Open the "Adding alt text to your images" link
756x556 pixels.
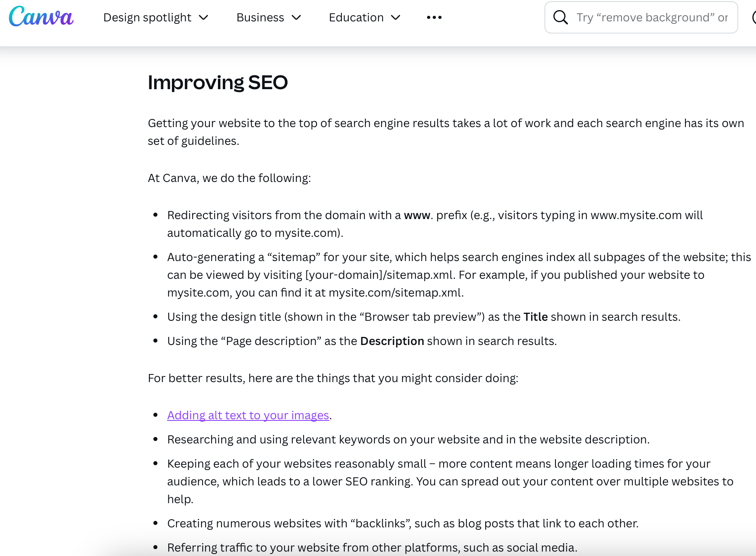point(248,415)
